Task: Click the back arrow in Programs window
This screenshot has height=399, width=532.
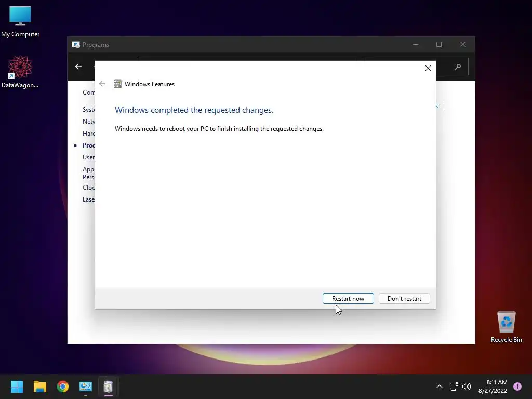Action: [78, 66]
